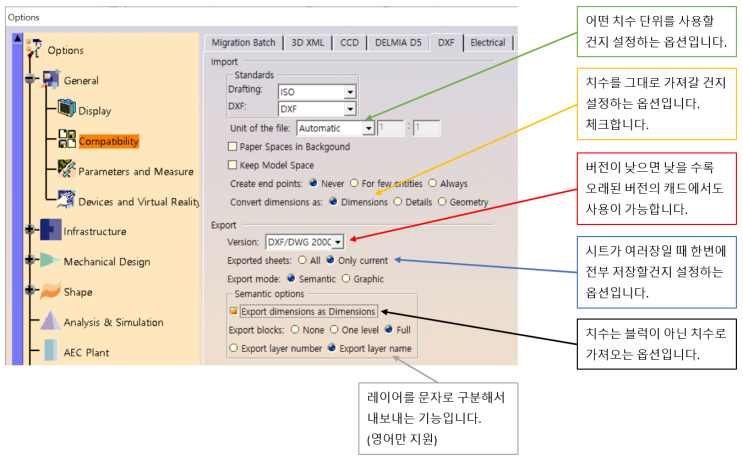Screen dimensions: 743x461
Task: Switch to the 3D XML tab
Action: 308,43
